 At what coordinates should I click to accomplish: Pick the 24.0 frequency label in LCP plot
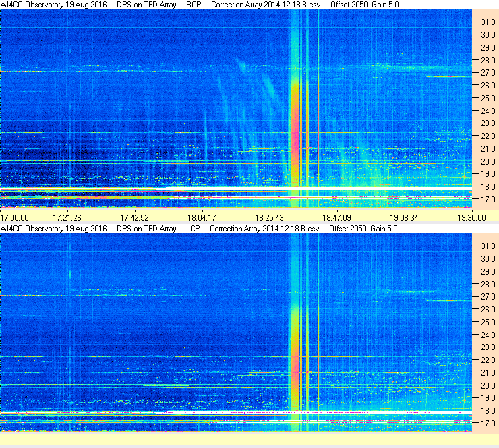pos(488,335)
